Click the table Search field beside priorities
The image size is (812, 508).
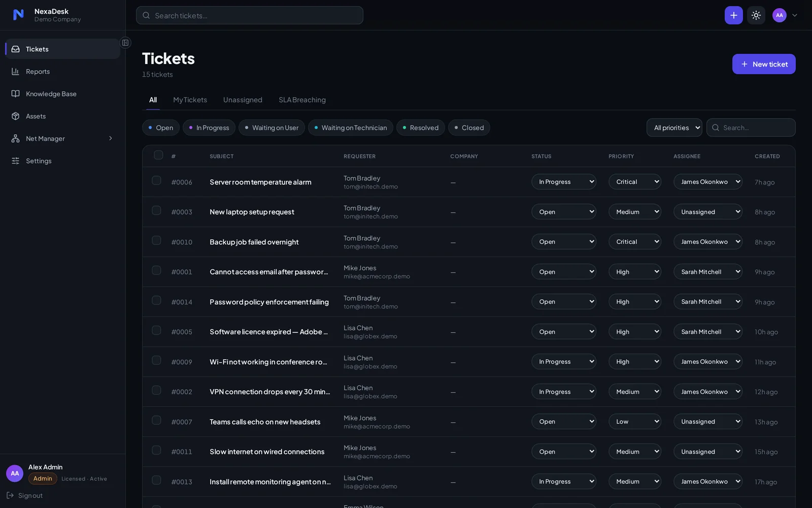tap(751, 128)
